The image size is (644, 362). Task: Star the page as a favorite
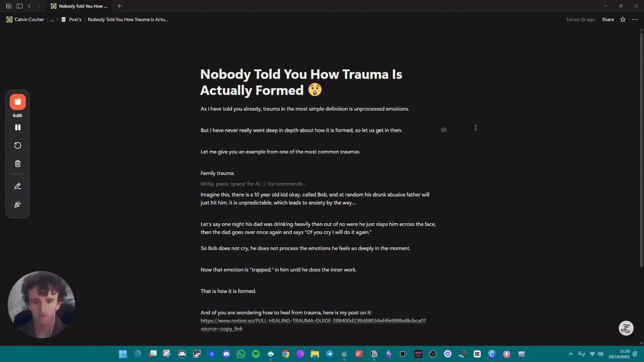[622, 19]
